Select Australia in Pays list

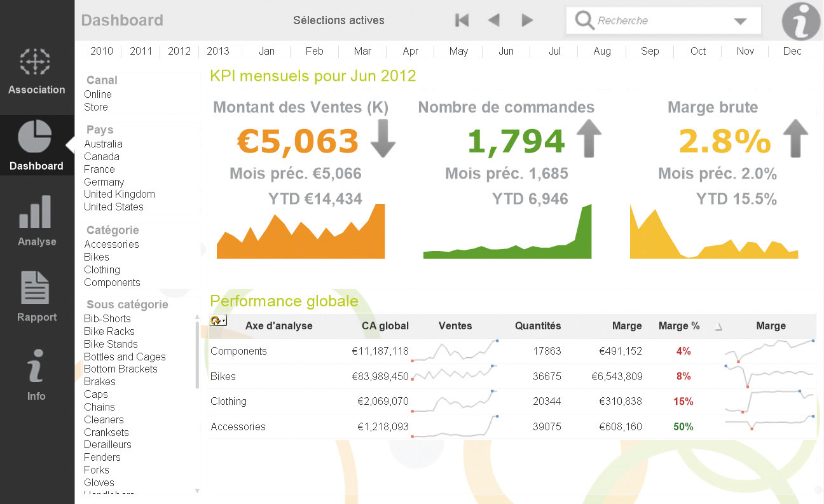tap(103, 144)
